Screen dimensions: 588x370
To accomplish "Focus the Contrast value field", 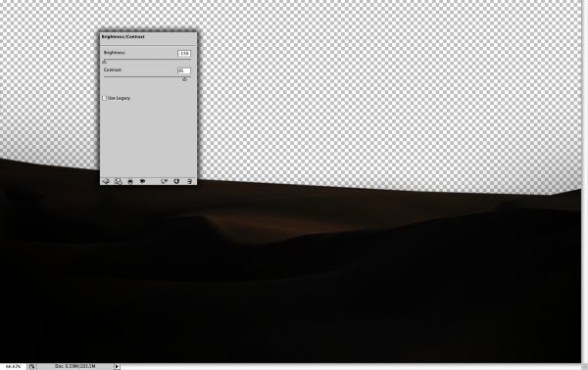I will (184, 70).
